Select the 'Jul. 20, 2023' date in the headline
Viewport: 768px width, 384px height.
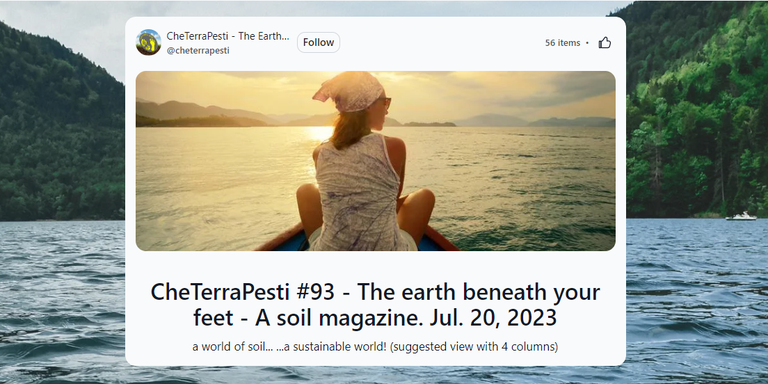(x=493, y=318)
